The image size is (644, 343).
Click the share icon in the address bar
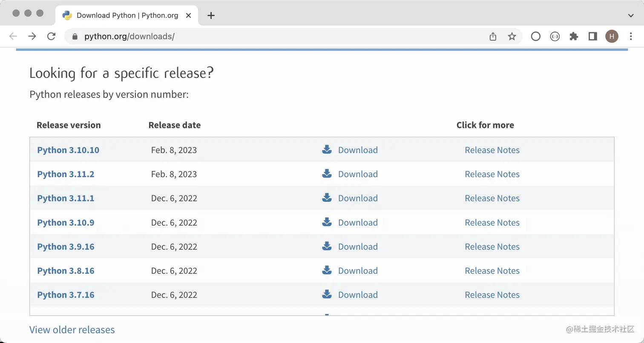492,37
